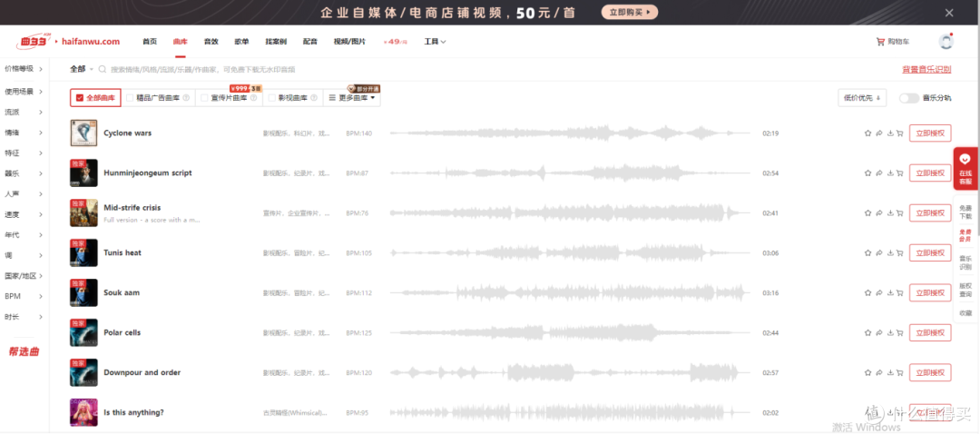This screenshot has width=980, height=434.
Task: Click the user avatar icon
Action: (x=946, y=42)
